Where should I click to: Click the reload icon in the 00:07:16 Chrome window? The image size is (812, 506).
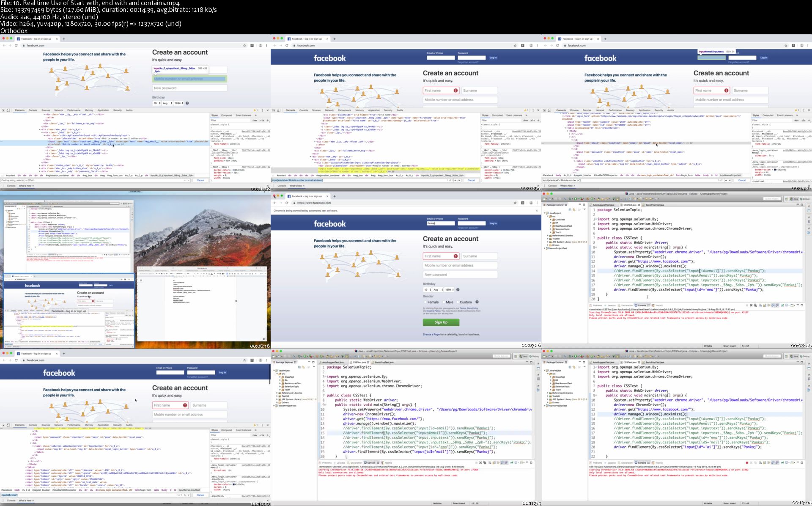point(287,203)
